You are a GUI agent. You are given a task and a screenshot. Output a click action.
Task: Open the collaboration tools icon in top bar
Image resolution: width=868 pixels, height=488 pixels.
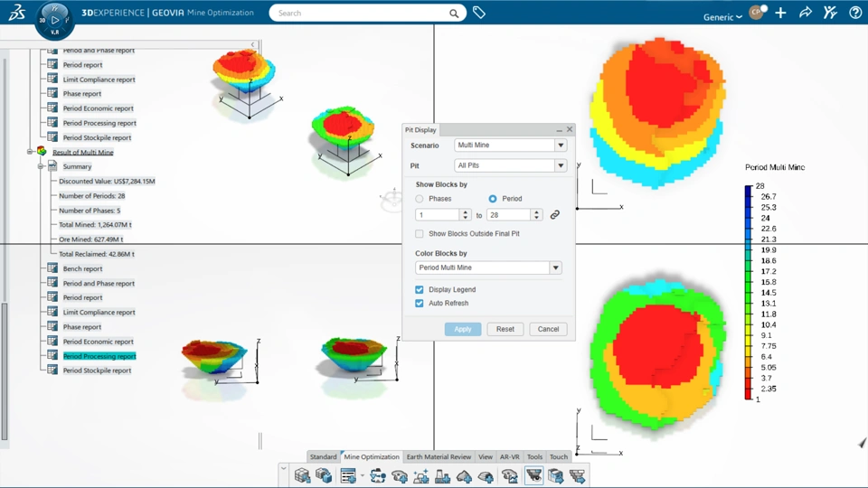(x=830, y=13)
